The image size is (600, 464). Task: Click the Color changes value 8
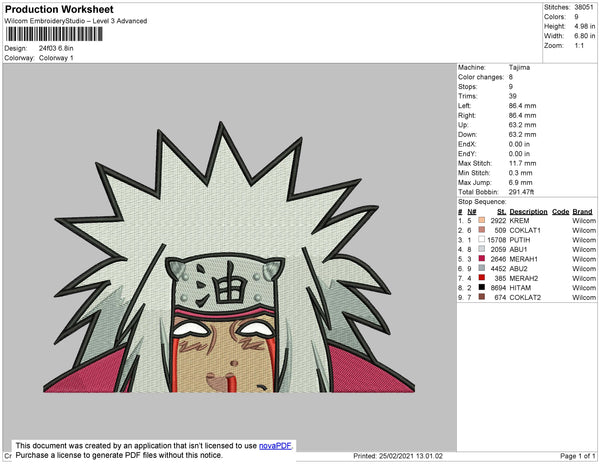(x=510, y=77)
